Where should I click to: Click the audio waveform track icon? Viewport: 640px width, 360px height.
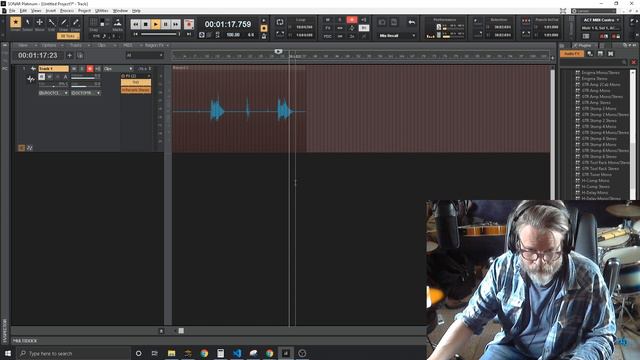tap(31, 78)
